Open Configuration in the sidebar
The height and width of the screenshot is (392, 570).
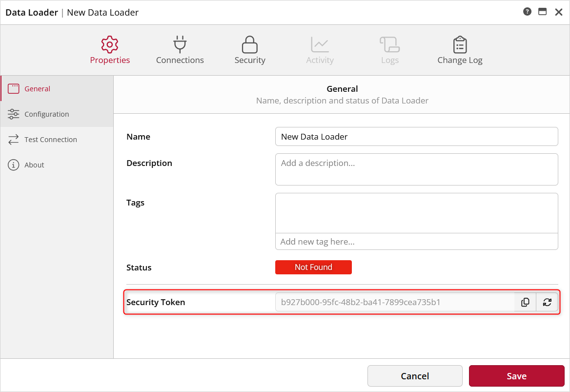57,114
